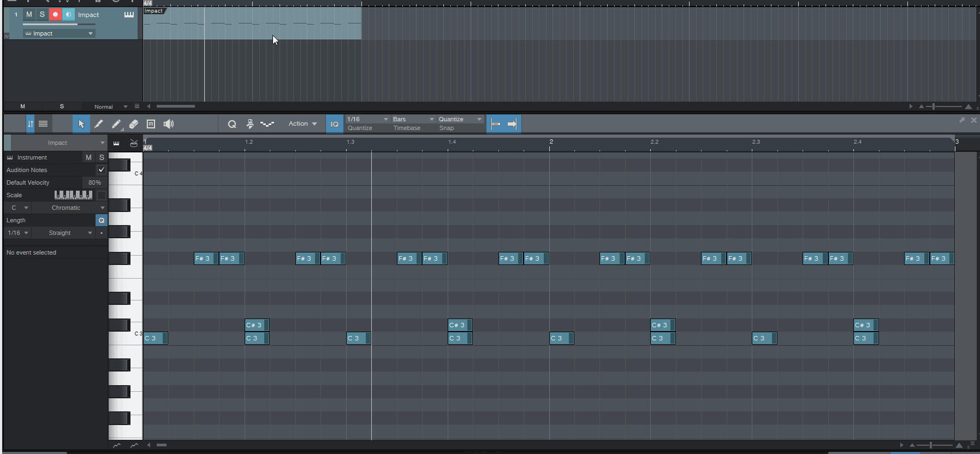Viewport: 980px width, 454px height.
Task: Mute track 1 Impact
Action: [29, 15]
